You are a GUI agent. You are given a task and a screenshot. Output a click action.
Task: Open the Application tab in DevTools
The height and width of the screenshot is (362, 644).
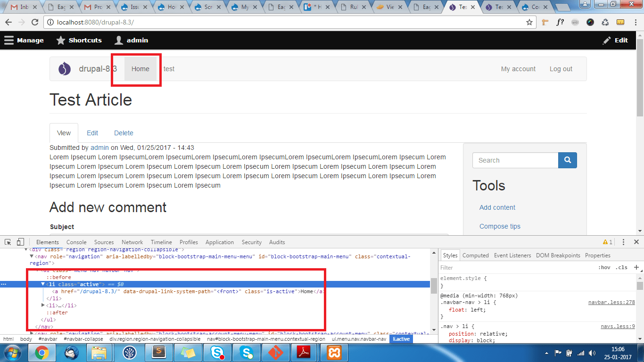(x=220, y=242)
